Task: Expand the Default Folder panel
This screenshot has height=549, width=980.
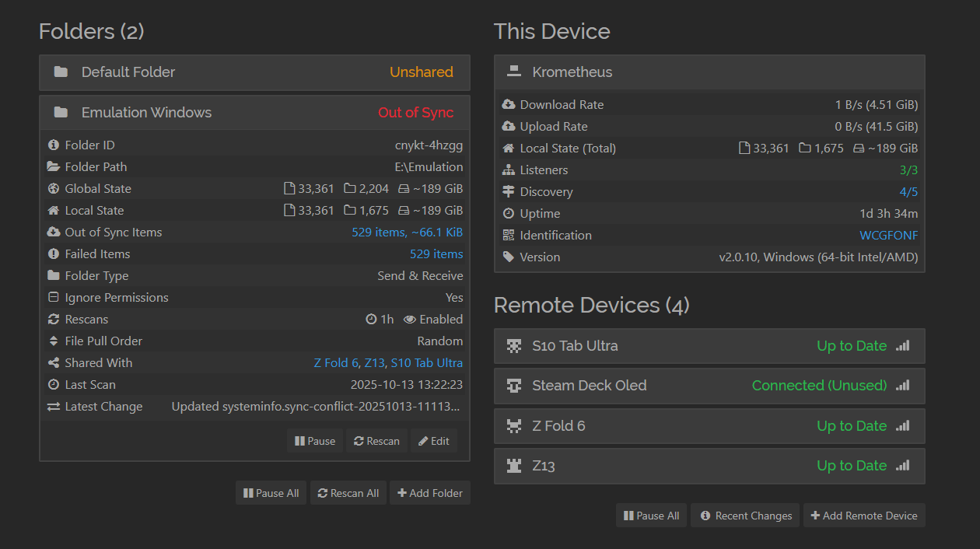Action: click(x=254, y=72)
